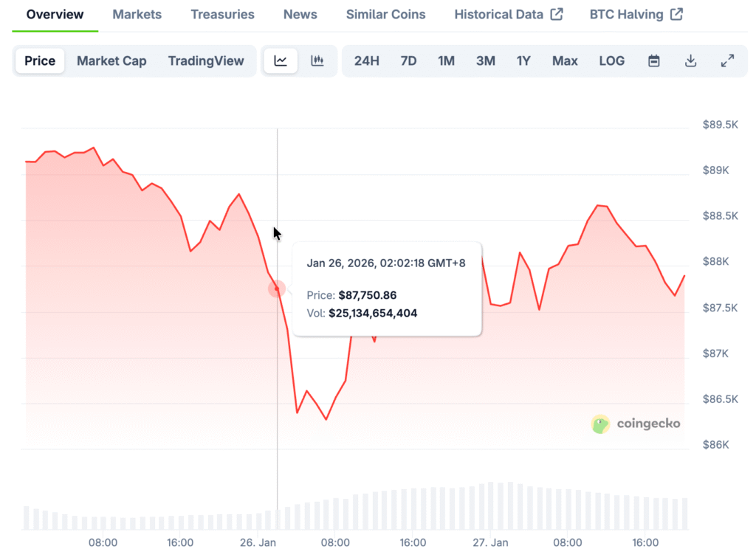This screenshot has width=756, height=549.
Task: Expand chart to fullscreen
Action: click(727, 61)
